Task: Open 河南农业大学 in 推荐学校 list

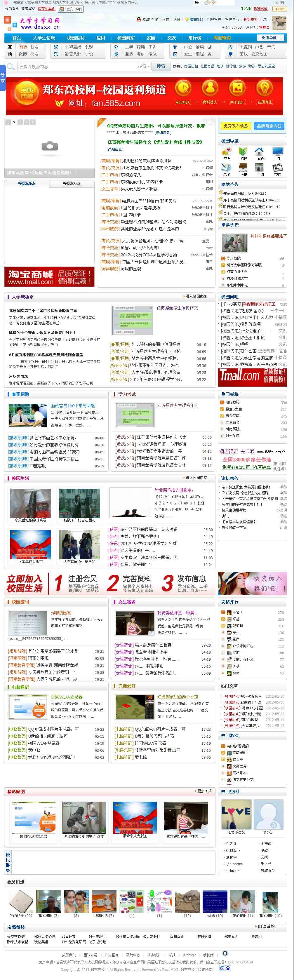Action: [237, 271]
